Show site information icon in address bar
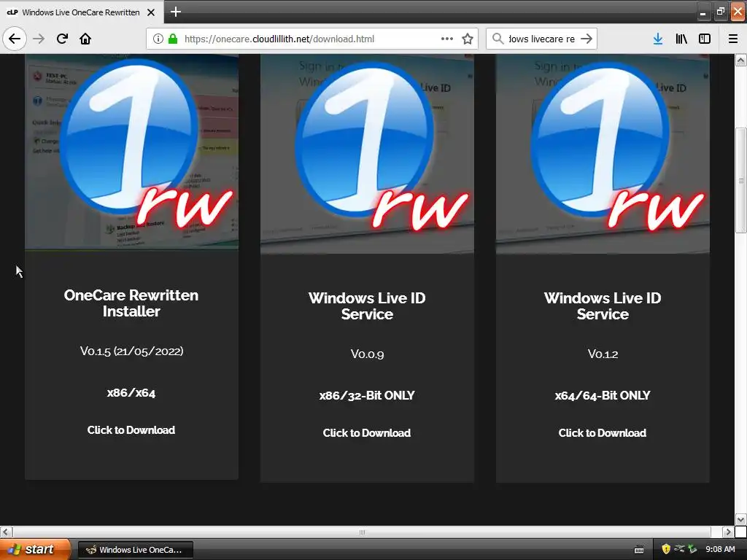 tap(158, 39)
